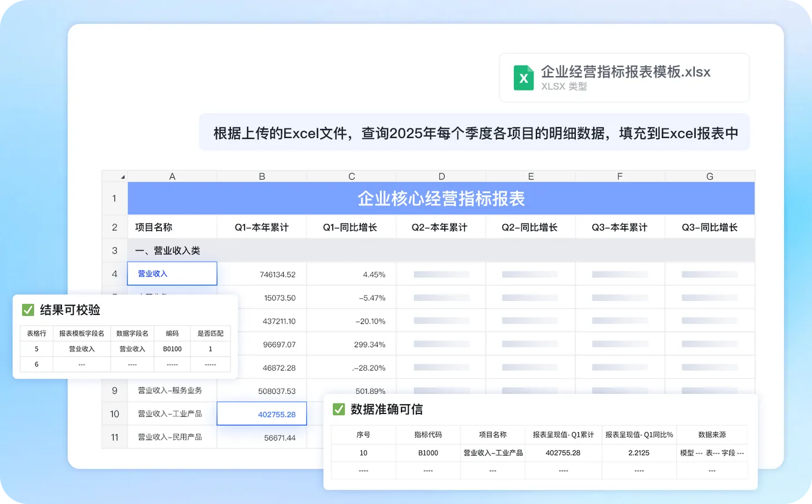Select column A header
Image resolution: width=812 pixels, height=504 pixels.
coord(172,176)
